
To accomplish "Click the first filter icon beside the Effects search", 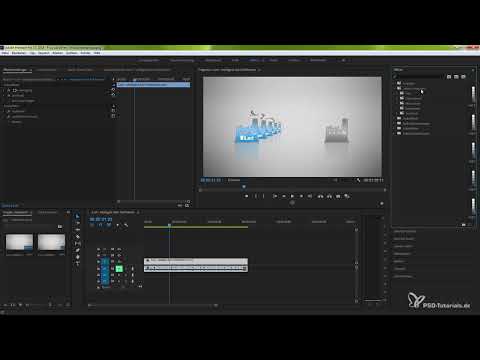I will pos(449,77).
